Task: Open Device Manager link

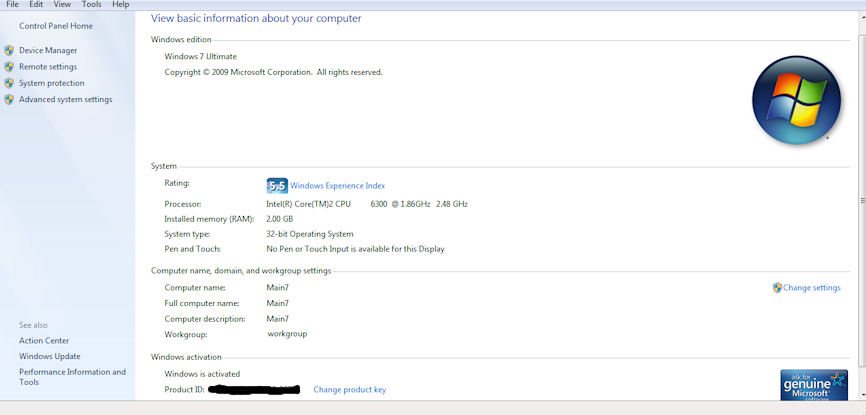Action: [x=48, y=50]
